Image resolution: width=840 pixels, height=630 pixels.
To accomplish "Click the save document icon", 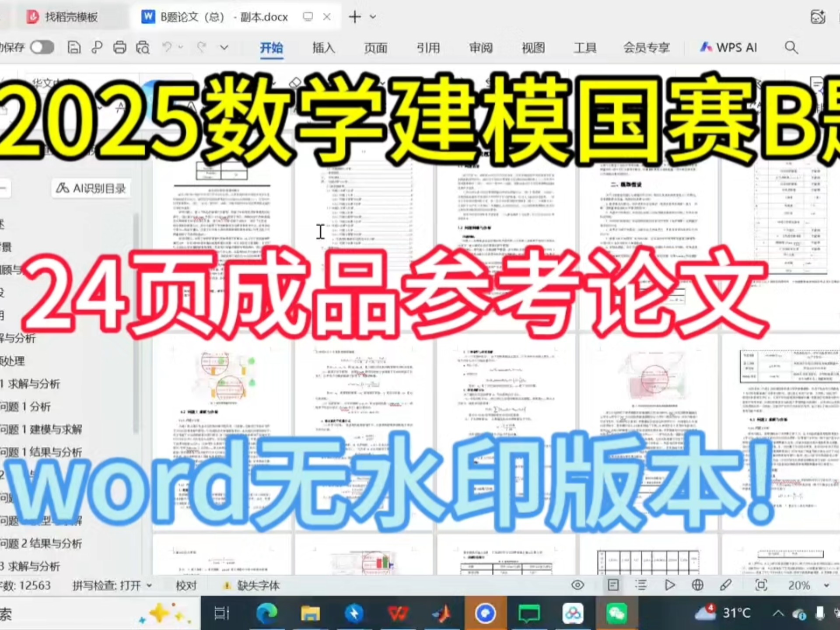I will point(74,47).
